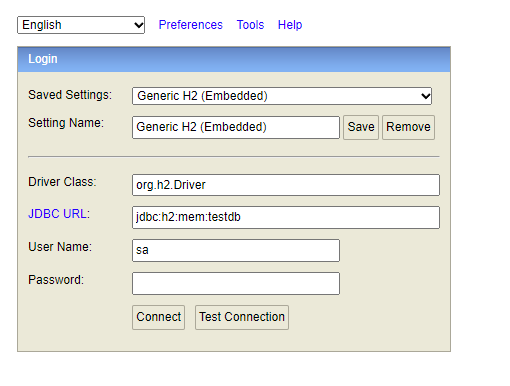Click the Driver Class label

62,182
